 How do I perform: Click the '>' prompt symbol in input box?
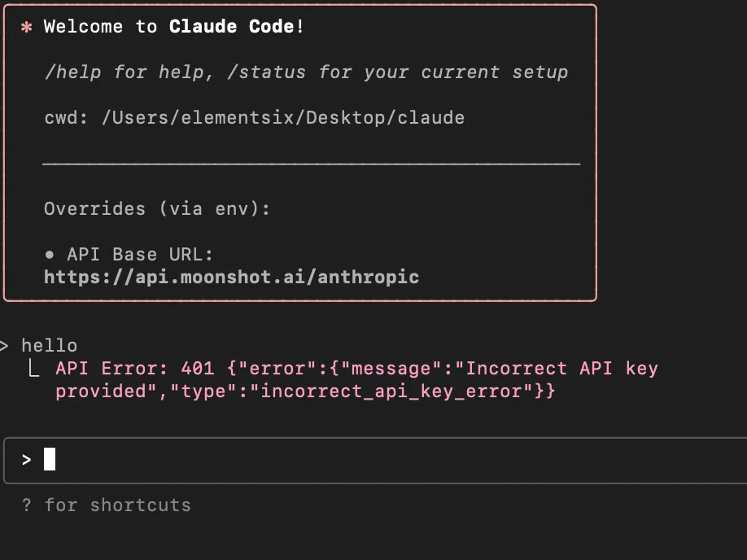[27, 460]
